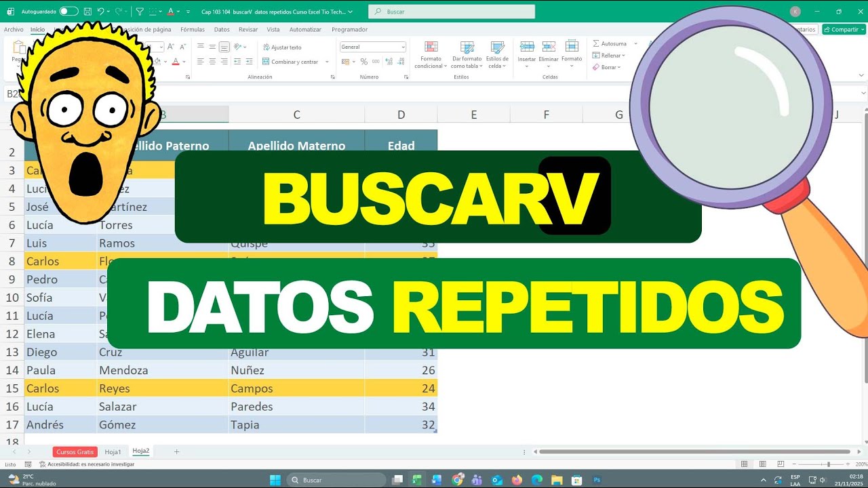Viewport: 868px width, 488px height.
Task: Click the increase font size icon
Action: point(171,47)
